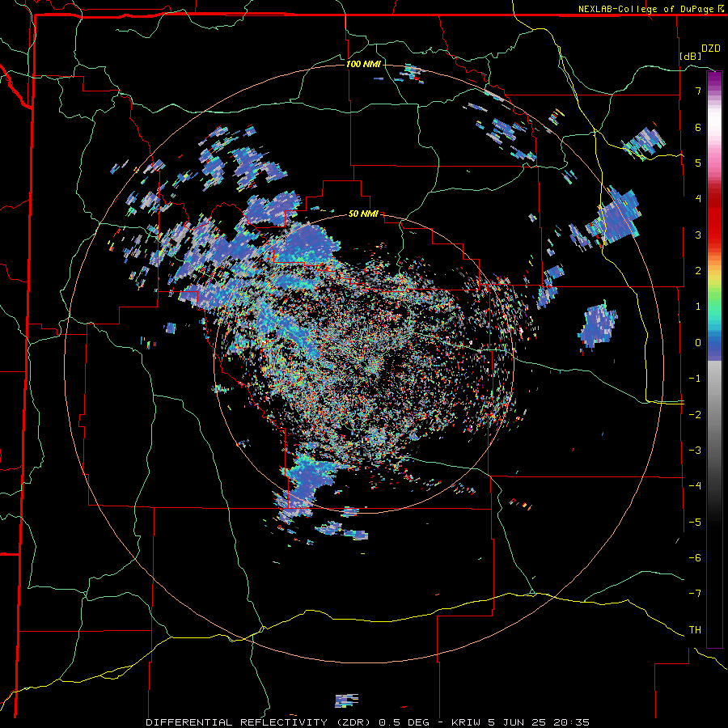Image resolution: width=728 pixels, height=728 pixels.
Task: Select the 5 value on color scale
Action: click(698, 163)
